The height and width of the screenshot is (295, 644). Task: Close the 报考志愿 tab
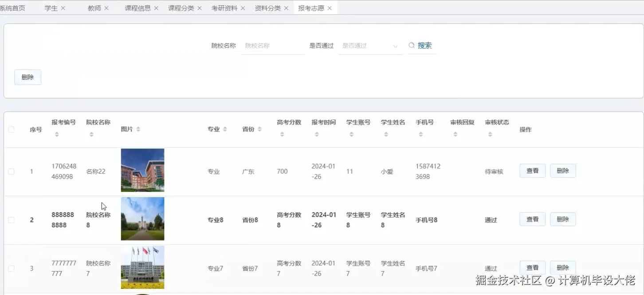[x=330, y=8]
